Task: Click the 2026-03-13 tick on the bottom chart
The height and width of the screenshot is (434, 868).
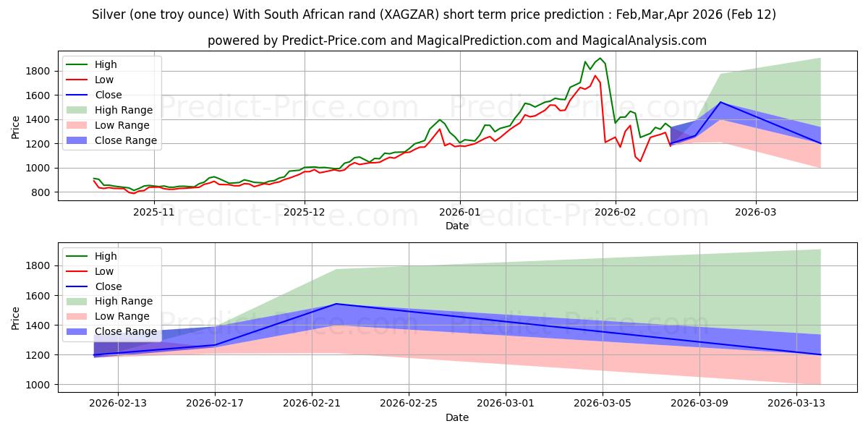Action: click(796, 404)
